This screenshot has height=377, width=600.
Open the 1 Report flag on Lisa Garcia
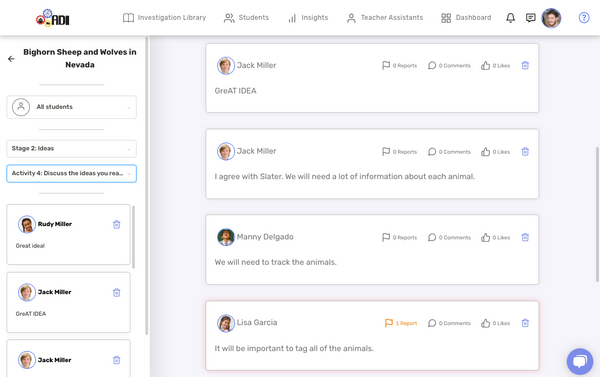click(401, 323)
